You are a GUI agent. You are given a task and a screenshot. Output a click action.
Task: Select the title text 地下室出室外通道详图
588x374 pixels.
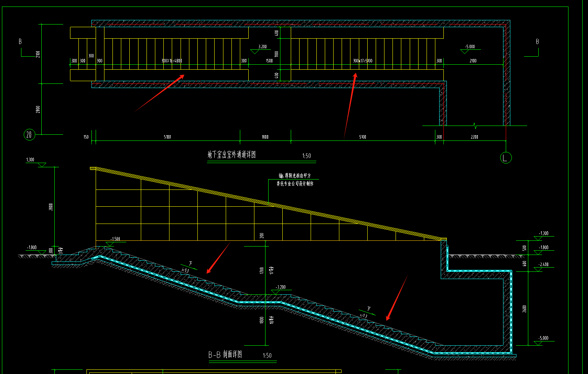click(x=231, y=155)
